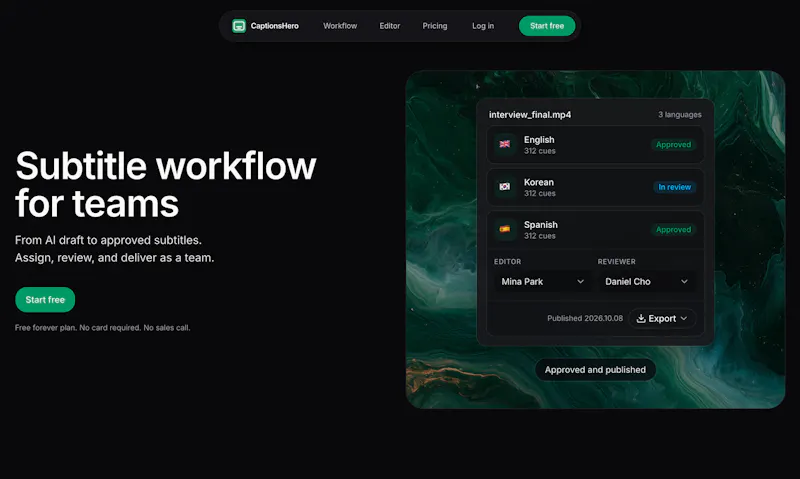Click the Spanish flag icon
This screenshot has height=479, width=800.
(x=505, y=229)
